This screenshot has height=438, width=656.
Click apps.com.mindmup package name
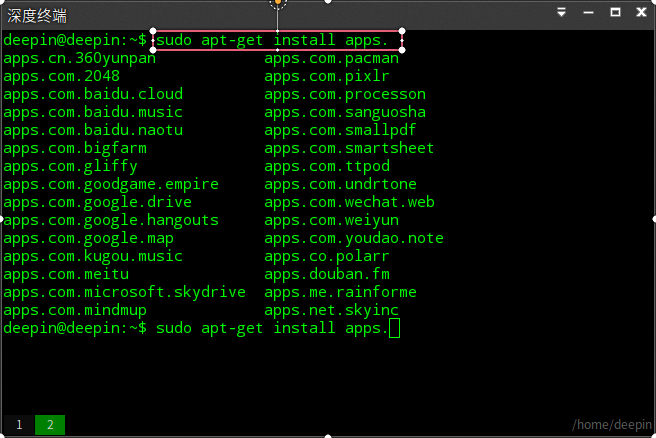[x=75, y=310]
